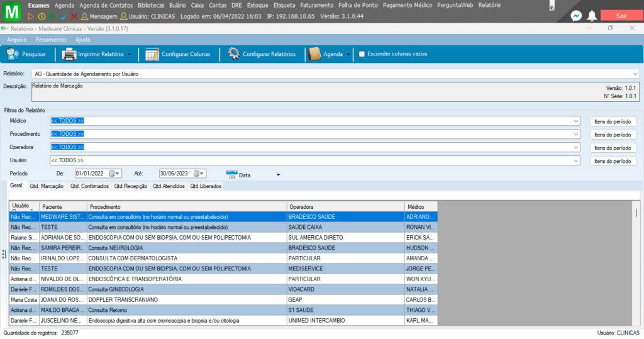Open the Médico filter dropdown
Viewport: 644px width, 339px height.
click(x=576, y=121)
